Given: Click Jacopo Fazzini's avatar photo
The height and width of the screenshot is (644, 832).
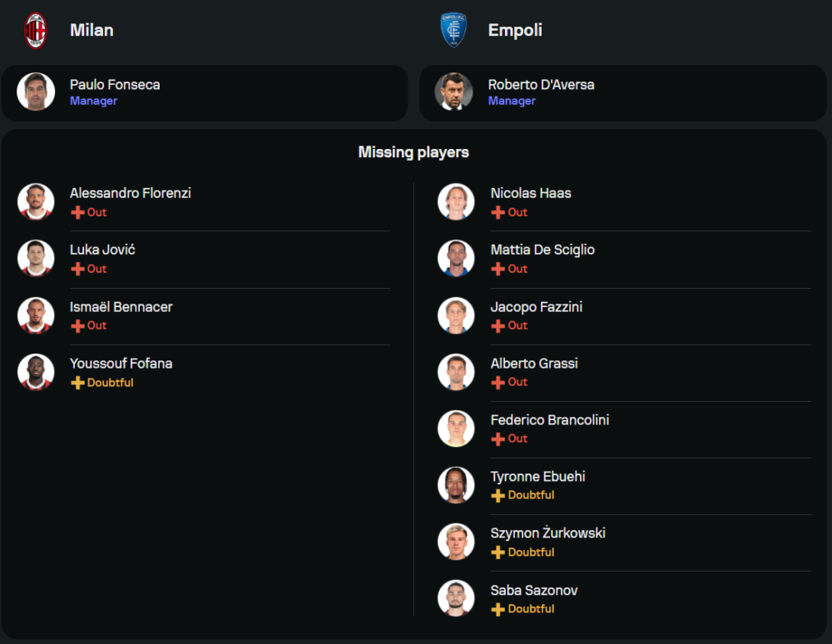Looking at the screenshot, I should [x=456, y=315].
